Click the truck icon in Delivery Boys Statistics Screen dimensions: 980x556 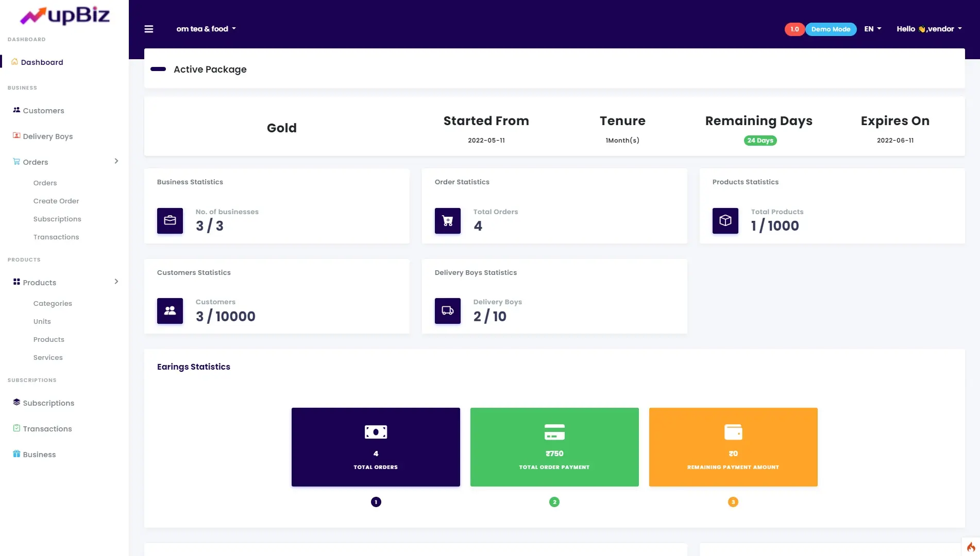447,311
